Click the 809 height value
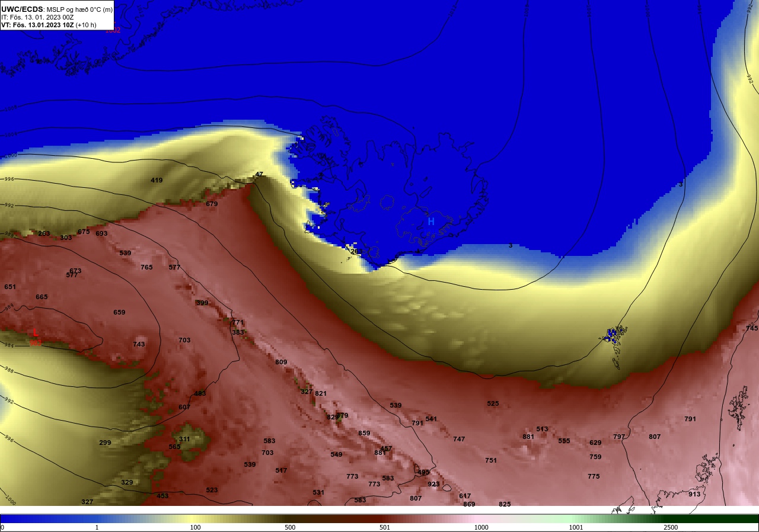This screenshot has width=759, height=532. [x=281, y=362]
